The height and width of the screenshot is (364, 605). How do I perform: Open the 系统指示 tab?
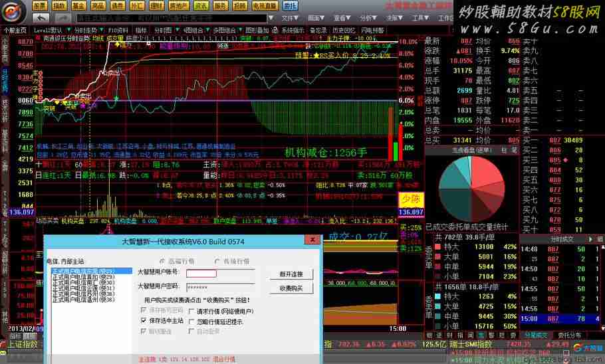[293, 30]
